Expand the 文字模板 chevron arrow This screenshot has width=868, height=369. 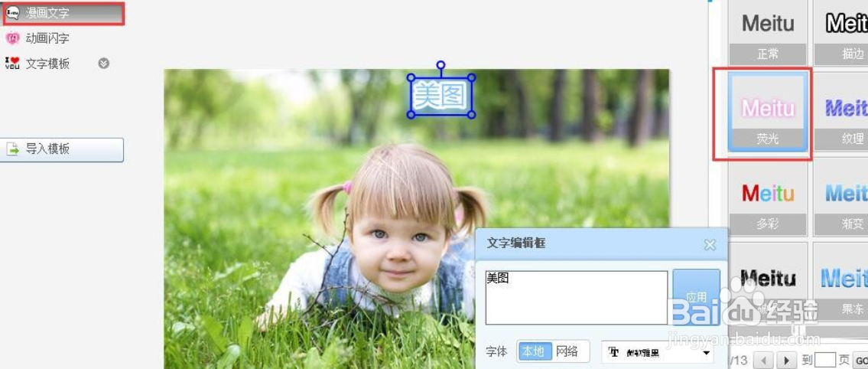[x=103, y=64]
